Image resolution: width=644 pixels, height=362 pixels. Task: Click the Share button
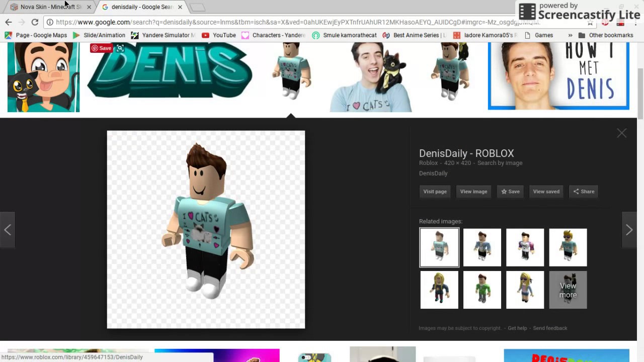click(584, 192)
